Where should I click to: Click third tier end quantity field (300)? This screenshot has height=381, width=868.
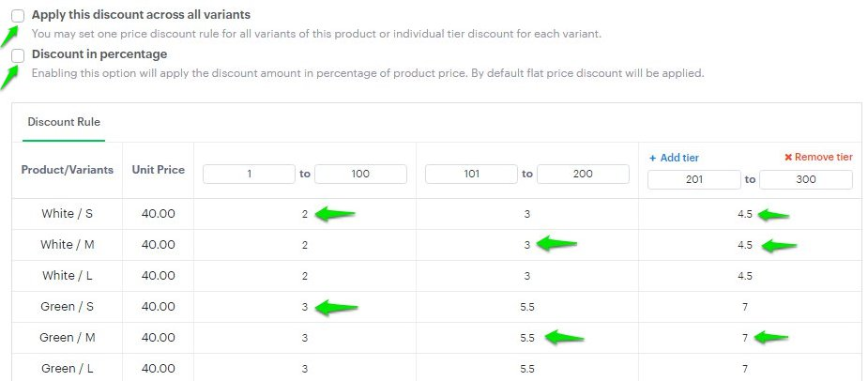pos(805,179)
